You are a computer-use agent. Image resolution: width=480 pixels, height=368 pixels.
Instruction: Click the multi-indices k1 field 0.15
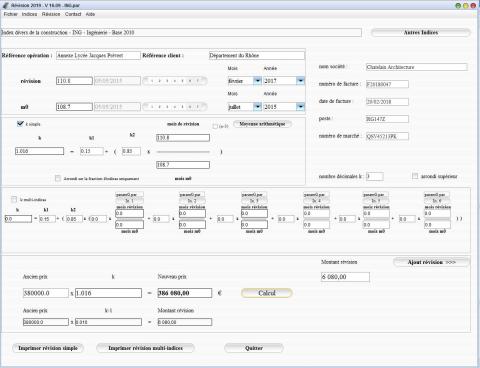[x=47, y=219]
